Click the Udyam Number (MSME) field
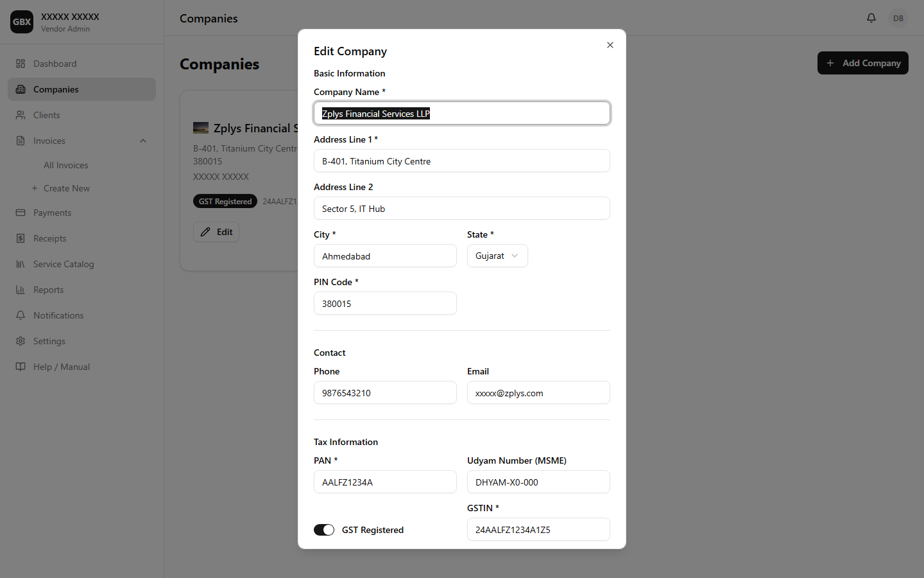Screen dimensions: 924x578 pos(538,482)
